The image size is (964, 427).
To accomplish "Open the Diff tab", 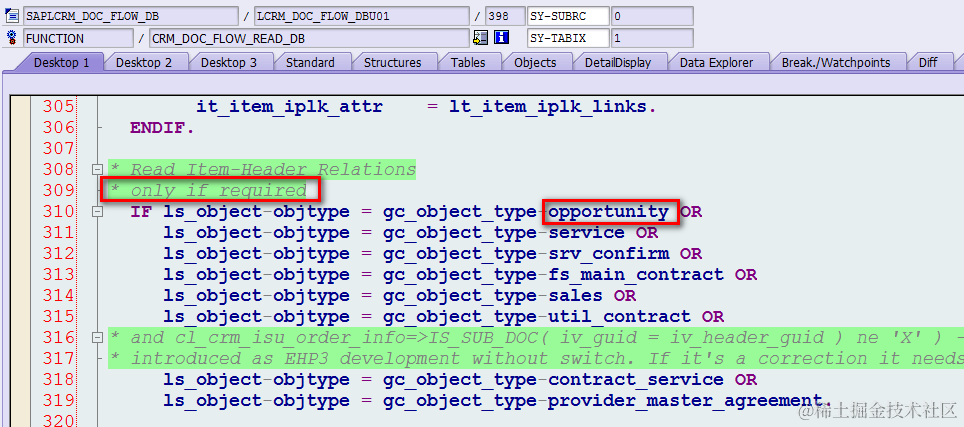I will pos(928,62).
